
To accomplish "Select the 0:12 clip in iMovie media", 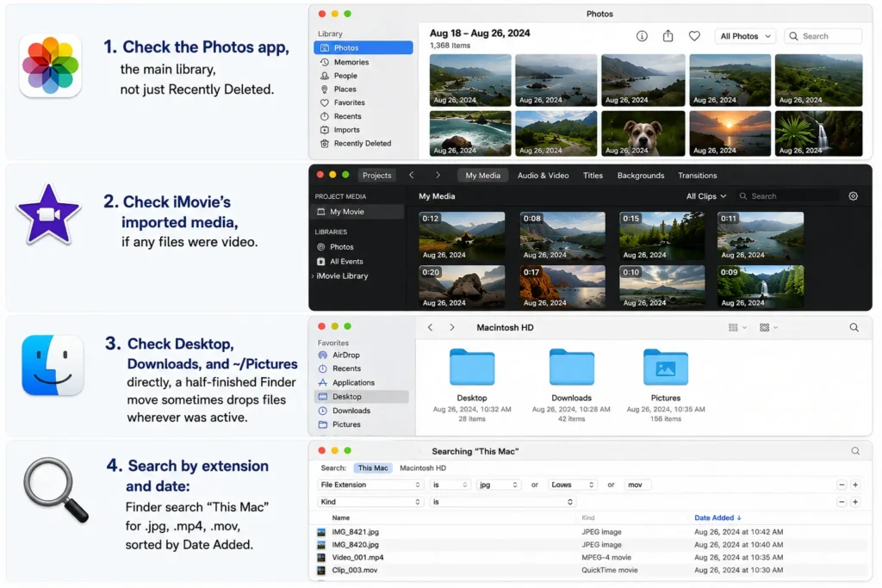I will tap(462, 236).
